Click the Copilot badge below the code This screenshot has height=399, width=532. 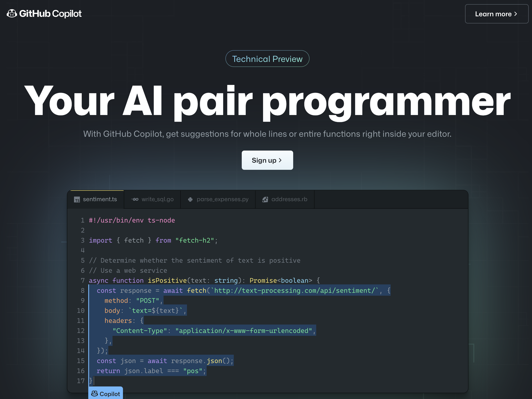pos(106,393)
